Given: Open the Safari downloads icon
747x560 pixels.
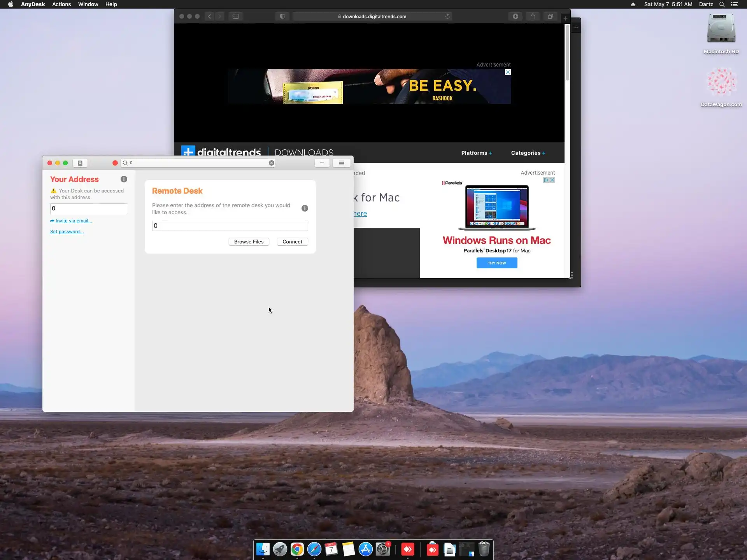Looking at the screenshot, I should 515,16.
